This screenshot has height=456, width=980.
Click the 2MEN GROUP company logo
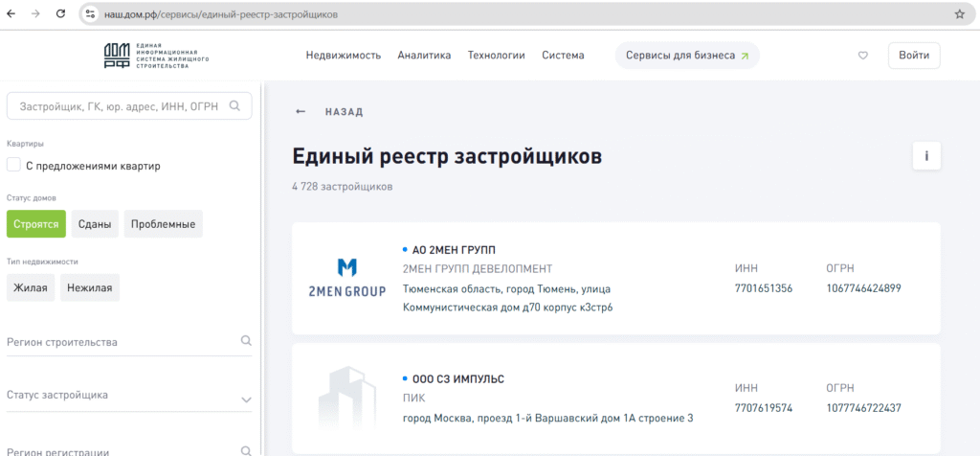coord(346,278)
